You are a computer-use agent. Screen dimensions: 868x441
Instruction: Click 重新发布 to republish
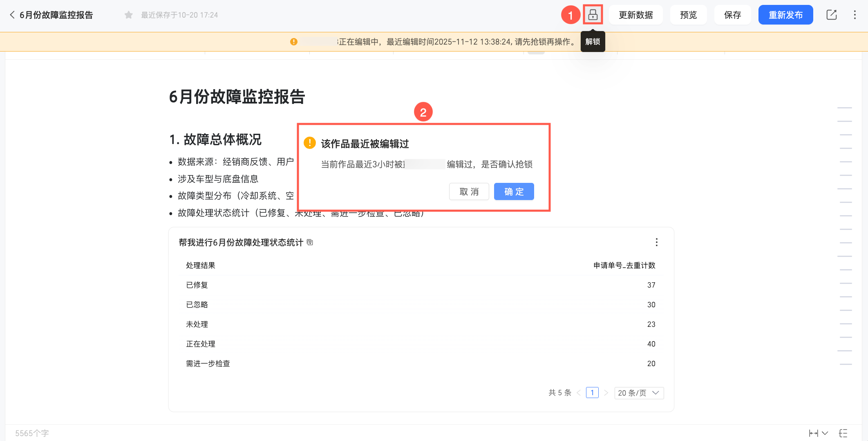click(786, 15)
